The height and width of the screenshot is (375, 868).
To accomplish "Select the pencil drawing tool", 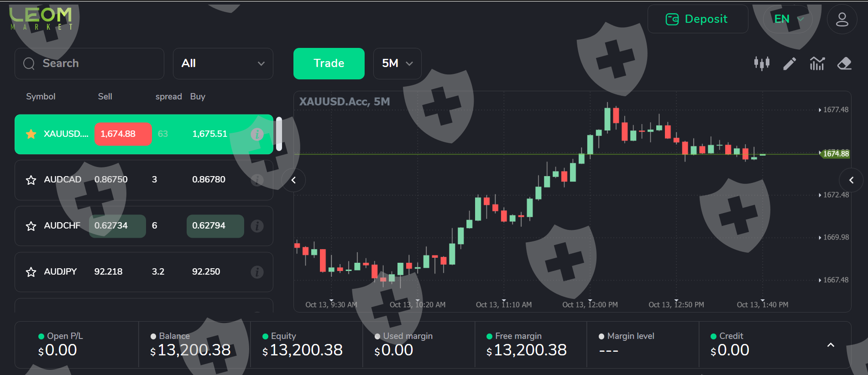I will [x=790, y=63].
